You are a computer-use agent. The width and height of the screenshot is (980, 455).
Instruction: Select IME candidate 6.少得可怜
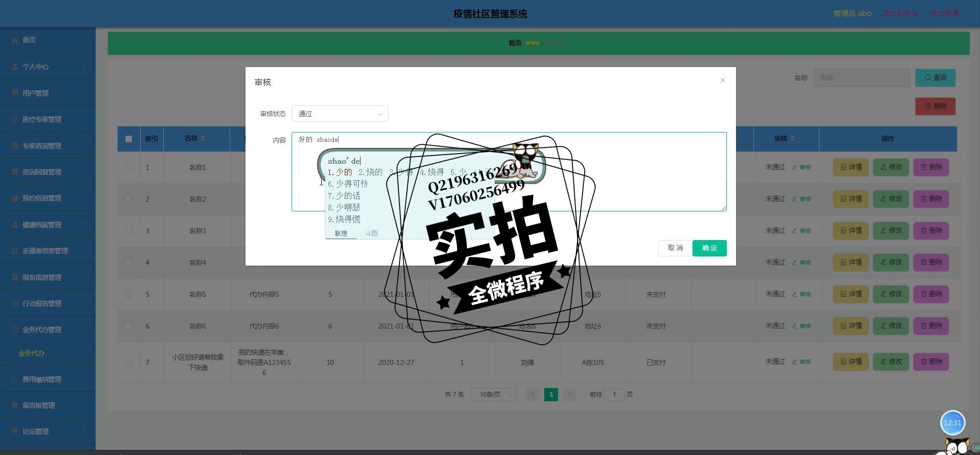(348, 184)
